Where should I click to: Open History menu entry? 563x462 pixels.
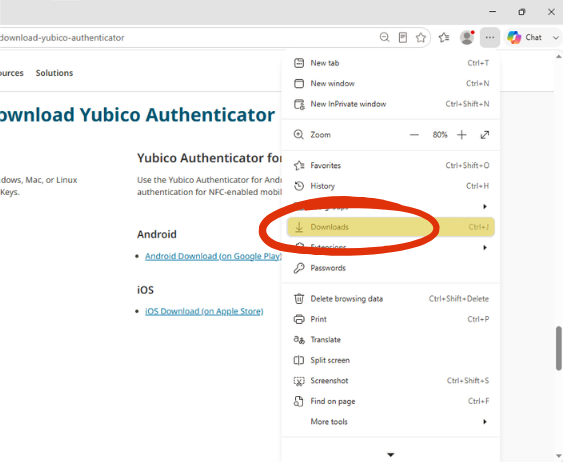391,186
